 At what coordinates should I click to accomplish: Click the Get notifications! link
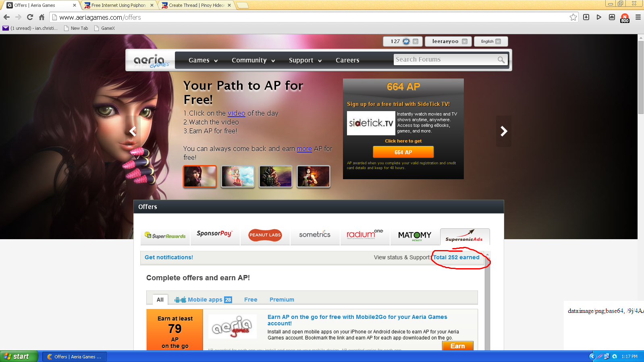pos(169,257)
